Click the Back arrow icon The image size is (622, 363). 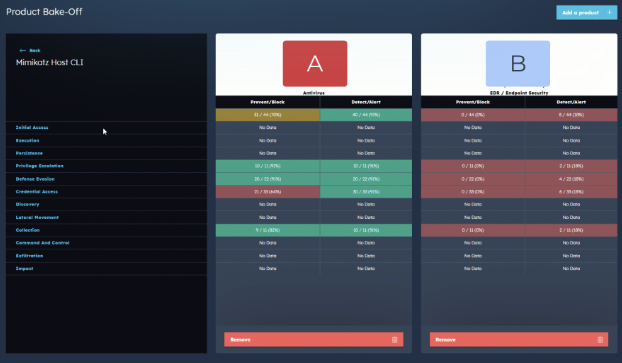pyautogui.click(x=23, y=50)
